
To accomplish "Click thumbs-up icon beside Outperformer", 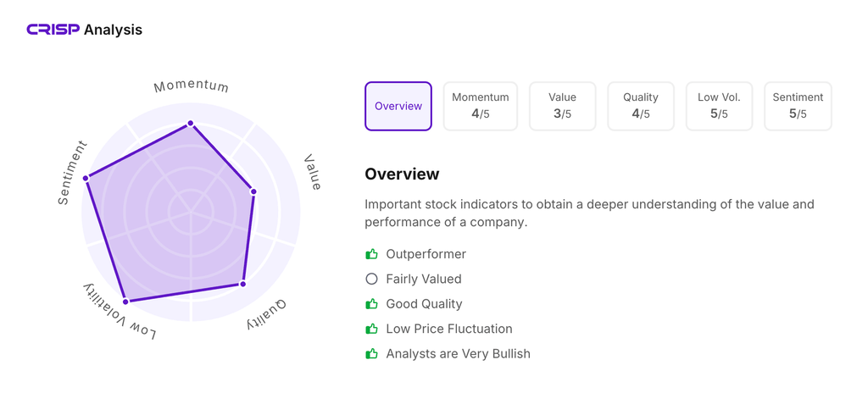I will [371, 254].
